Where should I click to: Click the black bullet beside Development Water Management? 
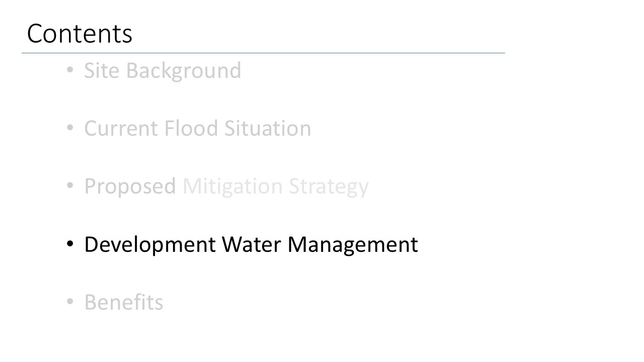coord(71,245)
